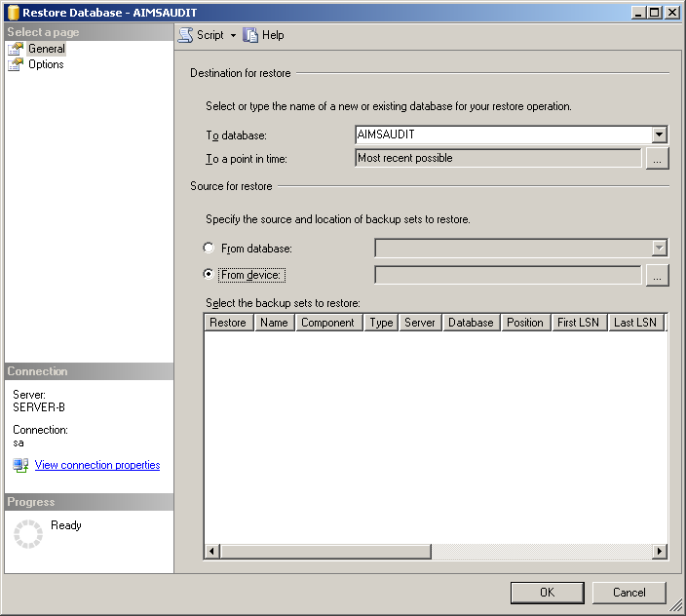The height and width of the screenshot is (616, 686).
Task: Click the General page icon
Action: tap(16, 49)
